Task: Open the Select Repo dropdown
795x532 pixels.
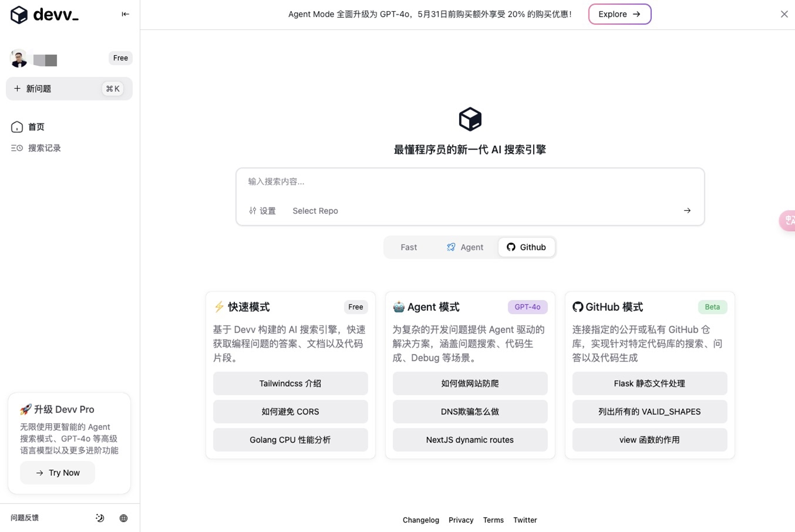Action: (x=315, y=210)
